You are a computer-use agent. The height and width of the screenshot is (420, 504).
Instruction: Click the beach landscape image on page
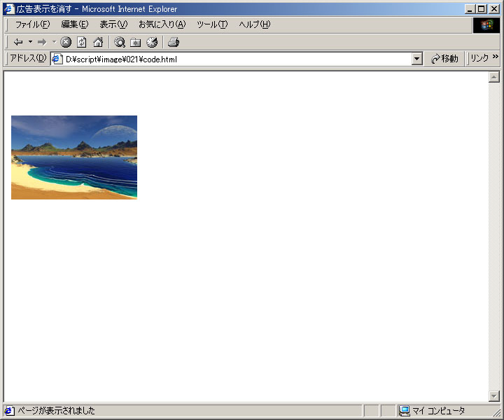coord(74,157)
